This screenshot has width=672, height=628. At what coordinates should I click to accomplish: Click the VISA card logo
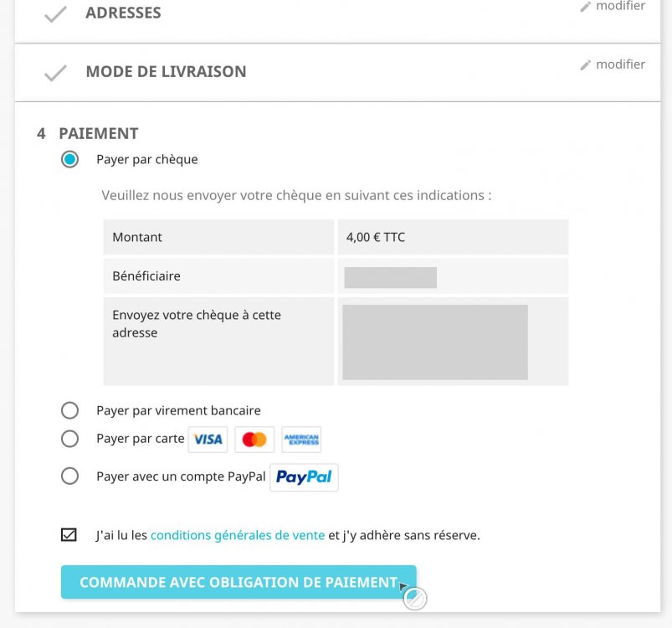click(208, 439)
